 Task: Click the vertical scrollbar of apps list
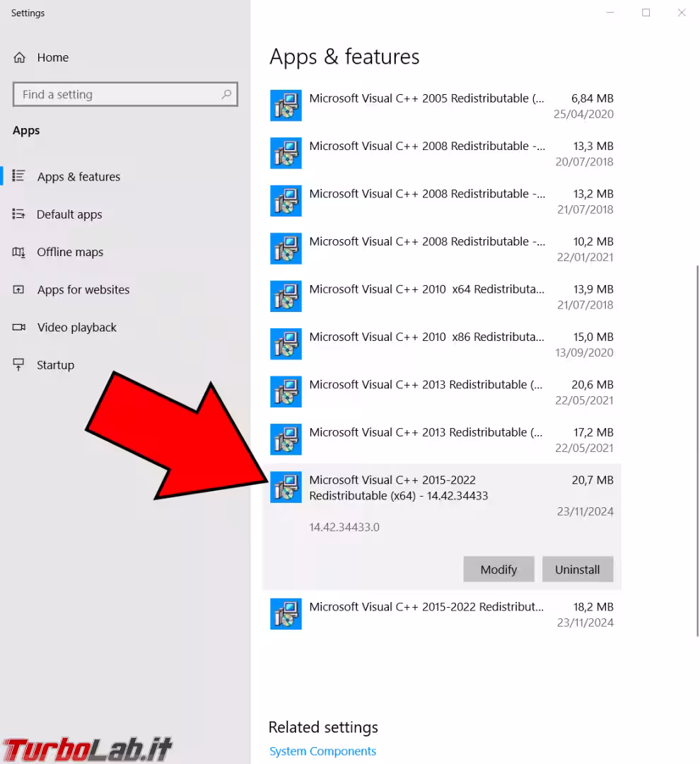pos(698,451)
